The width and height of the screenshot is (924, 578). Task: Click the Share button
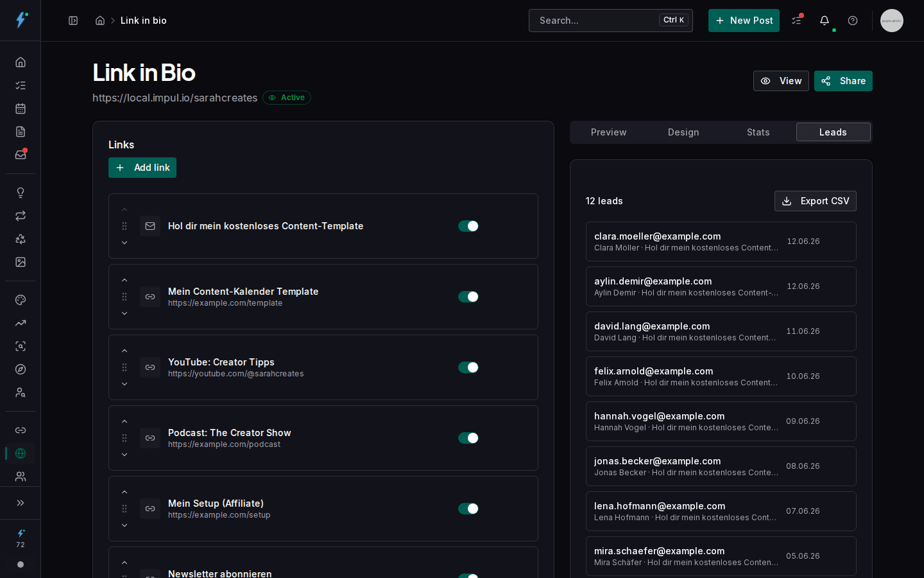[843, 81]
